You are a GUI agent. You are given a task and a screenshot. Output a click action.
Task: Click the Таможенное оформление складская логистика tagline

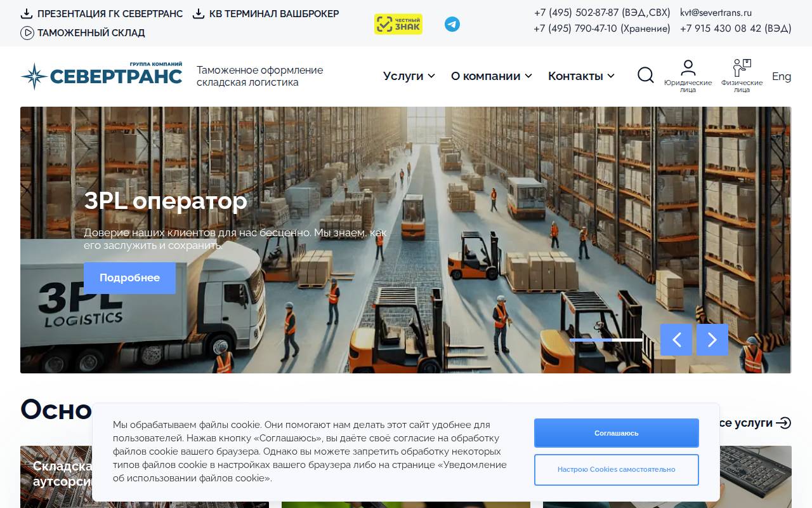260,76
